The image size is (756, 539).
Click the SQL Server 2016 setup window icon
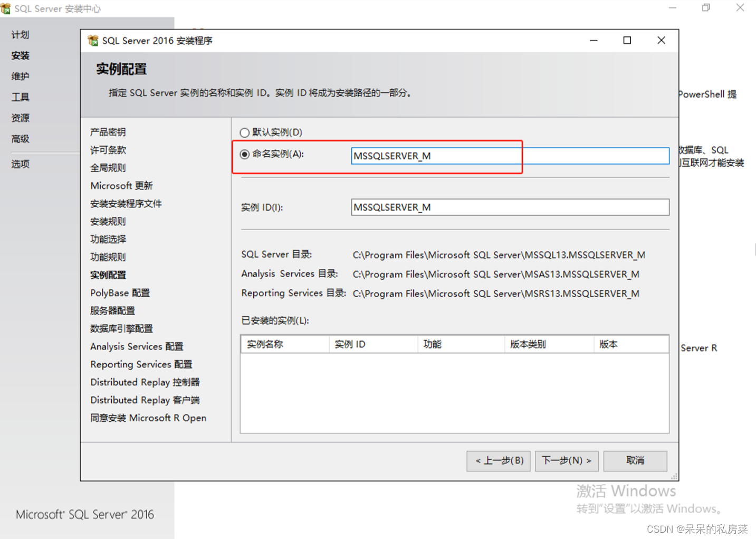tap(93, 41)
